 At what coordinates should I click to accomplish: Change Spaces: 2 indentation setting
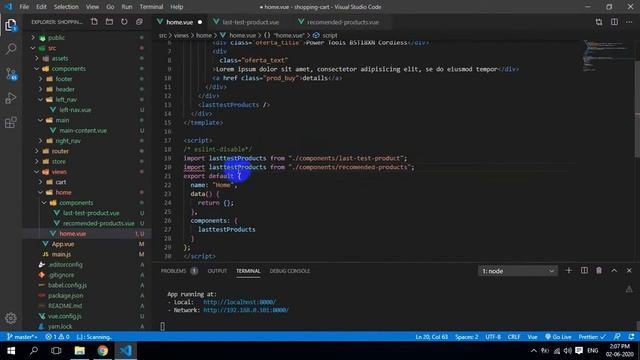click(467, 337)
